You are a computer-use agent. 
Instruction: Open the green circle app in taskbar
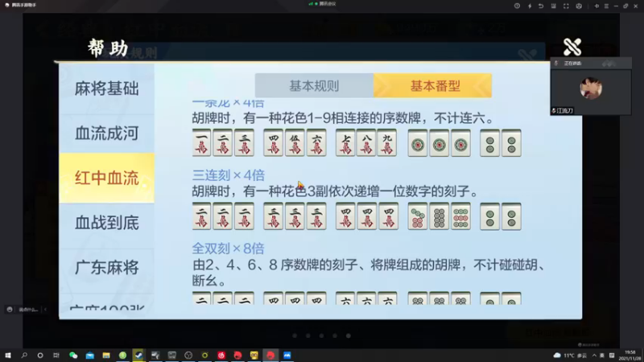[122, 356]
